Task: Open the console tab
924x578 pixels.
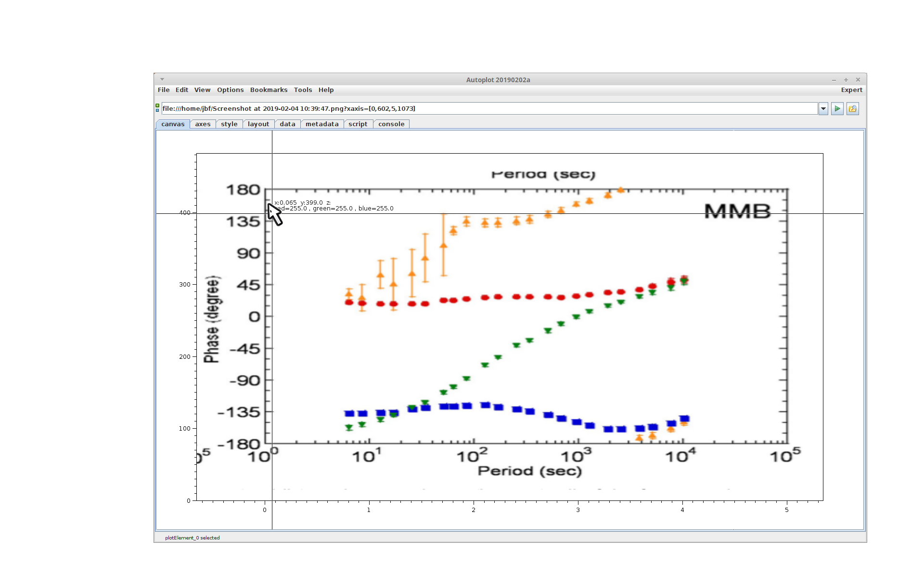Action: pos(391,124)
